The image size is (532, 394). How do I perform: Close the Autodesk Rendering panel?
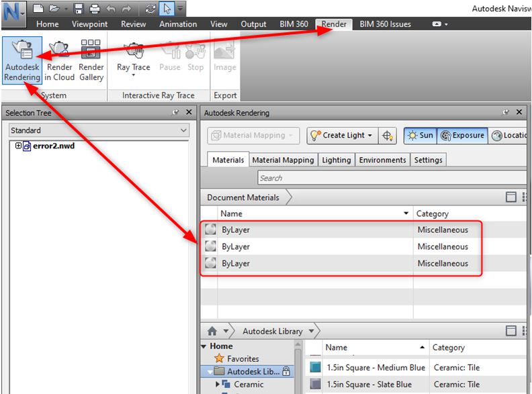pos(519,112)
